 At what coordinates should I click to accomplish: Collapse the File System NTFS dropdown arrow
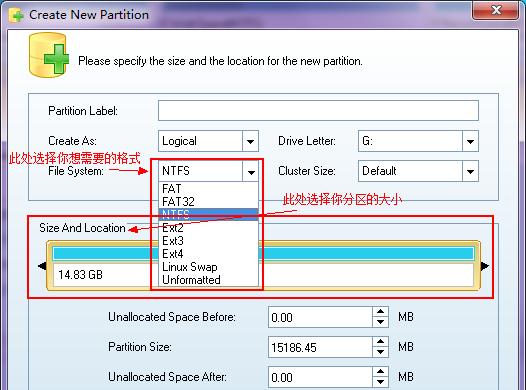(251, 171)
